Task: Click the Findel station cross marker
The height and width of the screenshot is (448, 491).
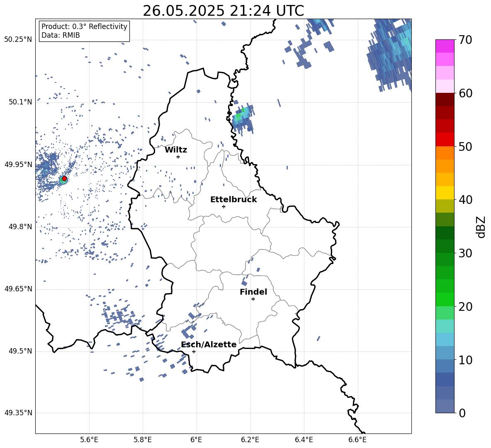Action: tap(253, 299)
